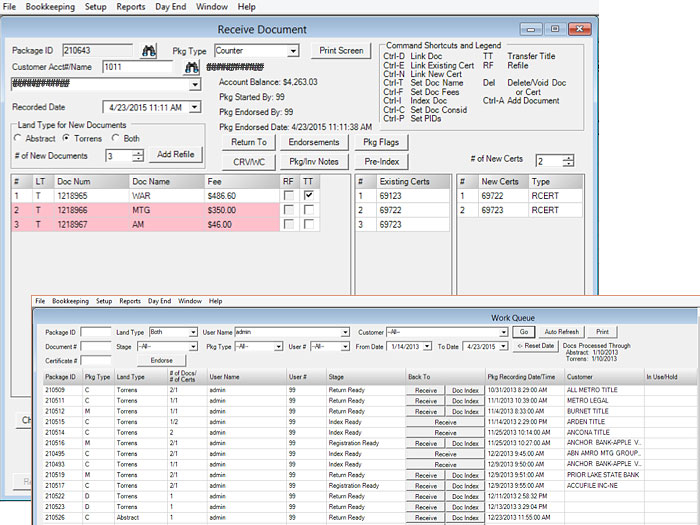This screenshot has height=525, width=700.
Task: Expand the customer name dropdown
Action: (x=195, y=84)
